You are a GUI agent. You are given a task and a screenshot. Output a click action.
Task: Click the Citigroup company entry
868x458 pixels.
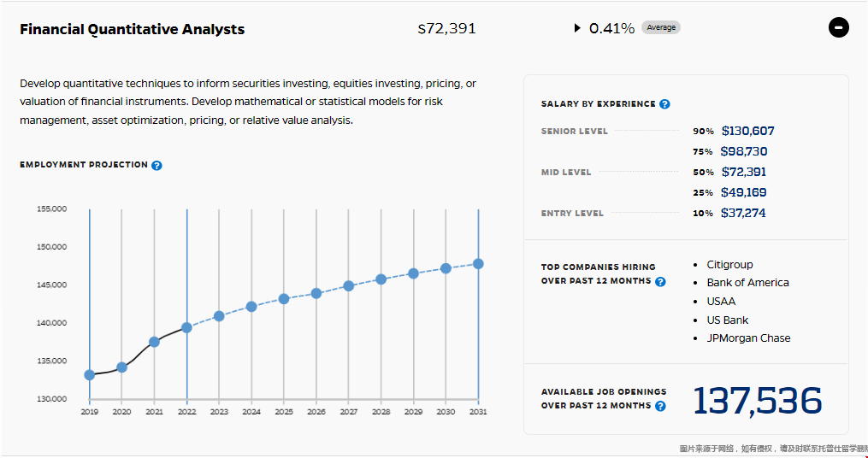(729, 265)
